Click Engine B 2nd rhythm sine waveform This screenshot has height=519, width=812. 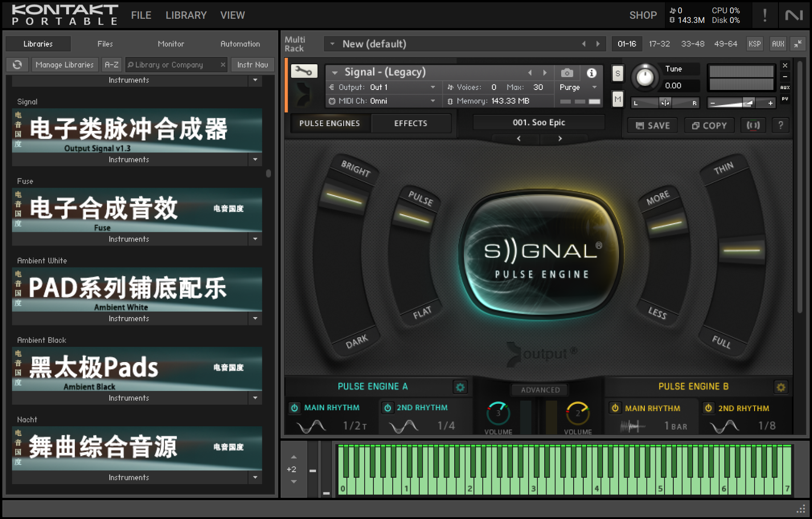(725, 426)
